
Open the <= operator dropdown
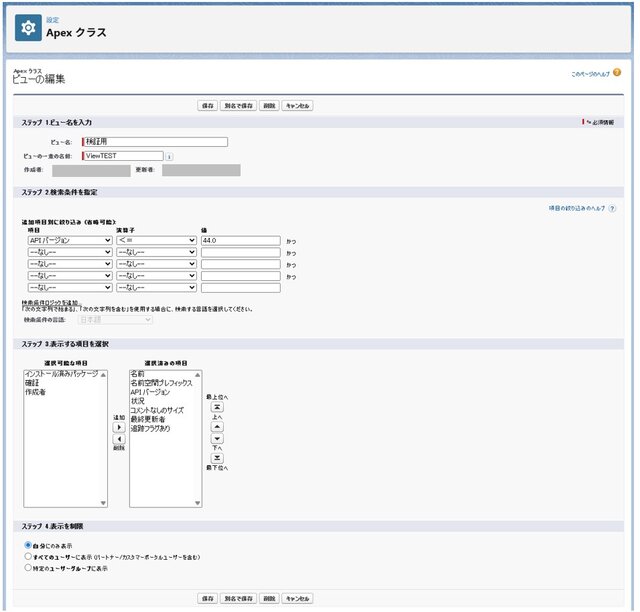pyautogui.click(x=157, y=240)
